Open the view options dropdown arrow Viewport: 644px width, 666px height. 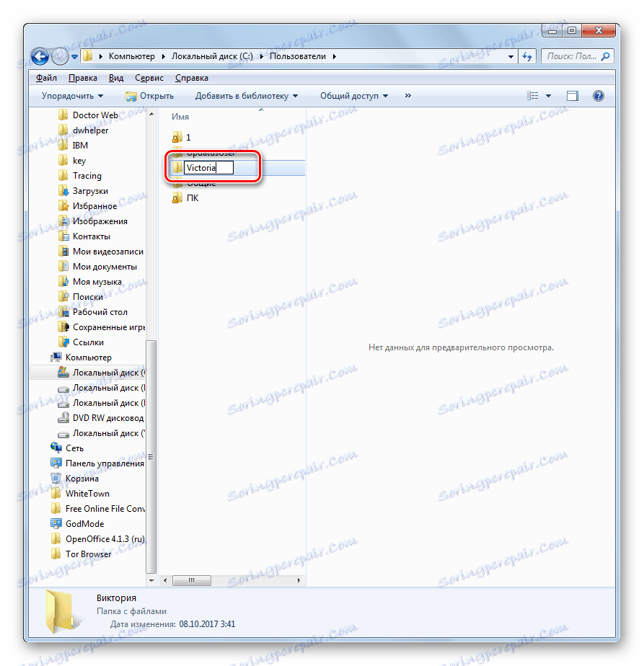pos(548,96)
